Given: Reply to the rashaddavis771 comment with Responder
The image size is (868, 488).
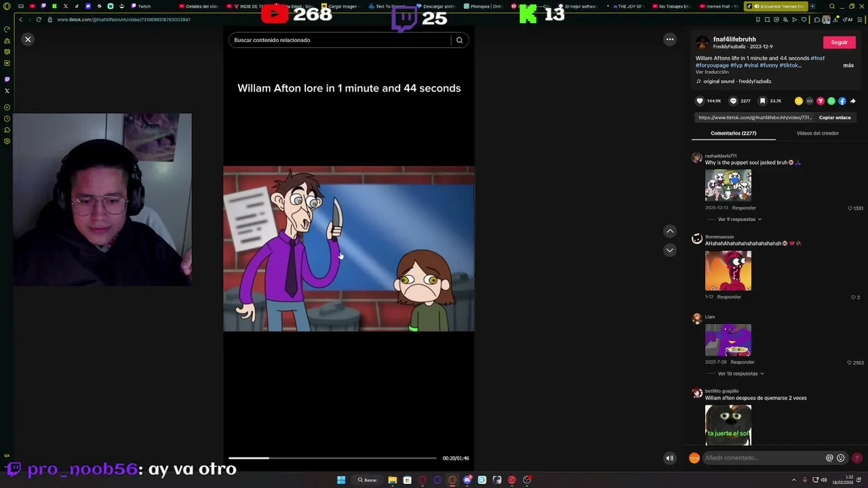Looking at the screenshot, I should 744,208.
